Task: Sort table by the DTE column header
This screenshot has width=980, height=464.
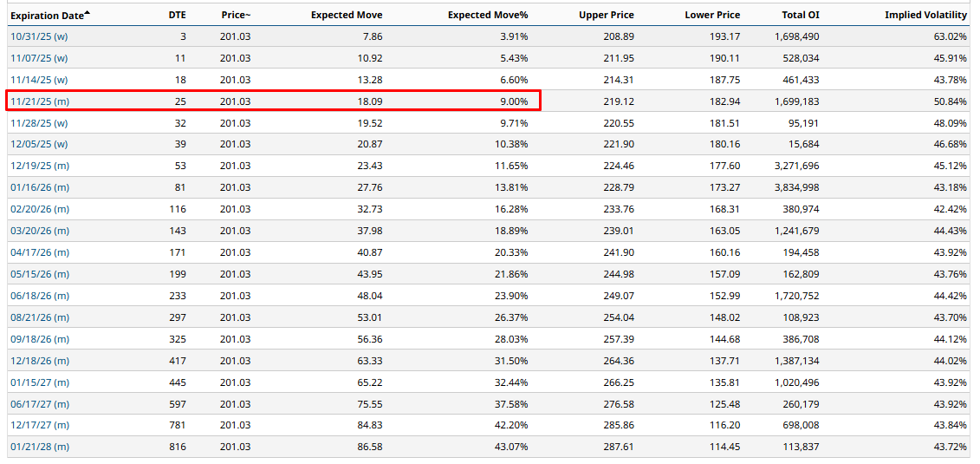Action: (177, 16)
